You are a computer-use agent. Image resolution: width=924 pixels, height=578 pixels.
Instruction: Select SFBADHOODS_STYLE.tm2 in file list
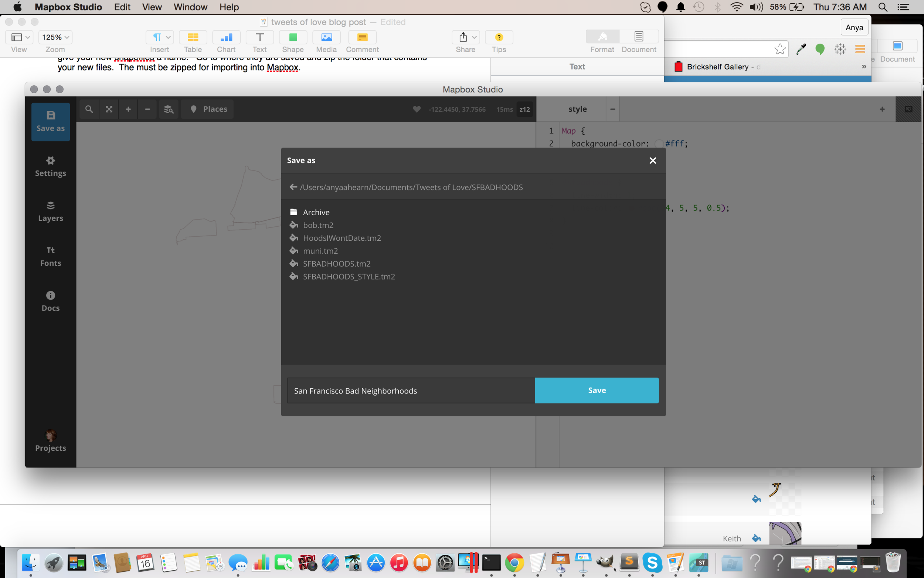(x=349, y=276)
